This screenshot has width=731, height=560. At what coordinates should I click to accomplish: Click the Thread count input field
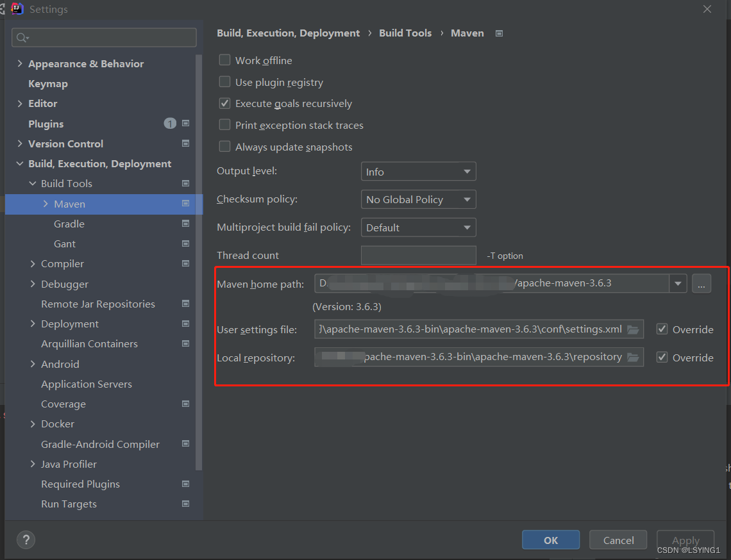coord(418,255)
